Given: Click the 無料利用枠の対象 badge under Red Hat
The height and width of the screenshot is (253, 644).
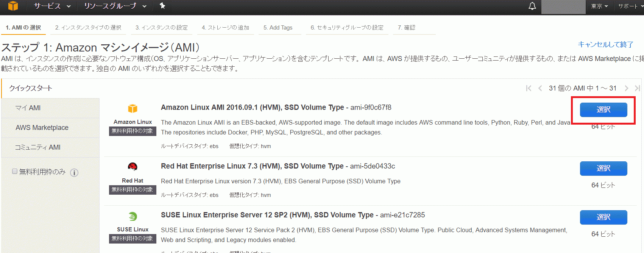Looking at the screenshot, I should click(x=133, y=190).
